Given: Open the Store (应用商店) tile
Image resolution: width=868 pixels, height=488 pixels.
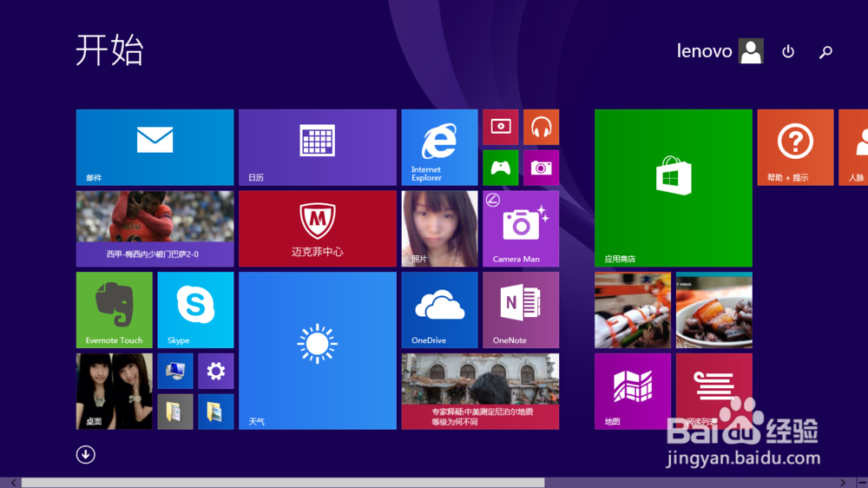Looking at the screenshot, I should [x=674, y=188].
